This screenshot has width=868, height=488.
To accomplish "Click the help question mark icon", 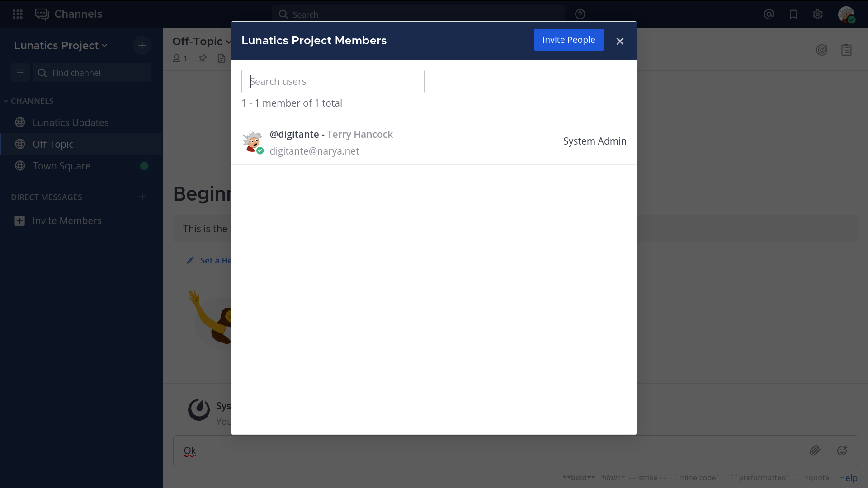I will click(580, 14).
